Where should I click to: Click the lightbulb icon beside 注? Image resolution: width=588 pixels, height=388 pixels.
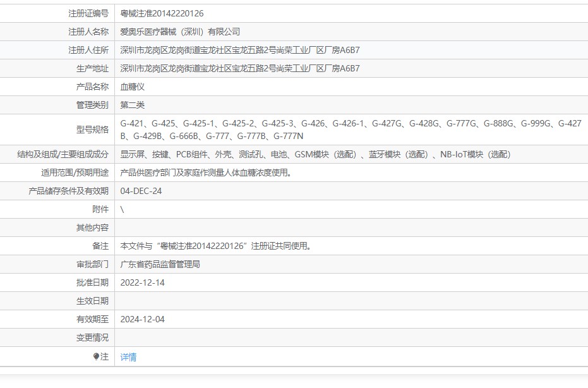(96, 356)
